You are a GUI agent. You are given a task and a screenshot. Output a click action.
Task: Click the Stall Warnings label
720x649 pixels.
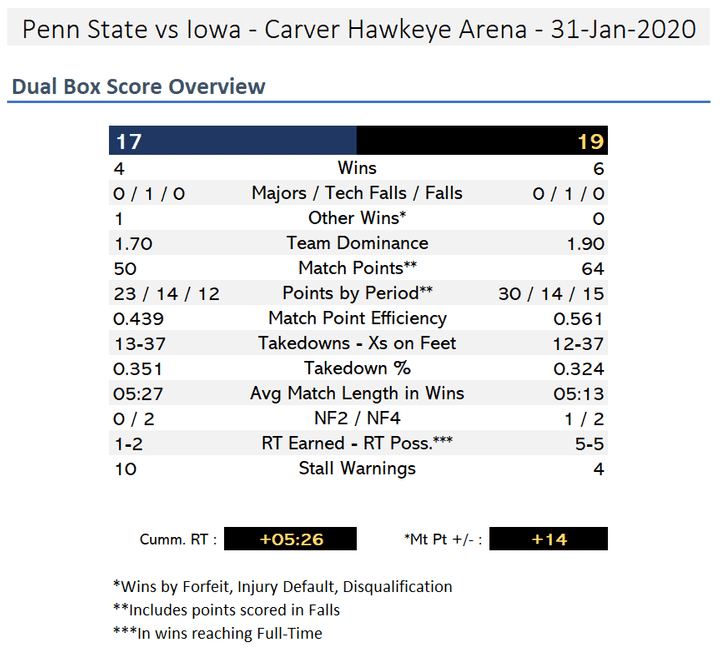[357, 468]
